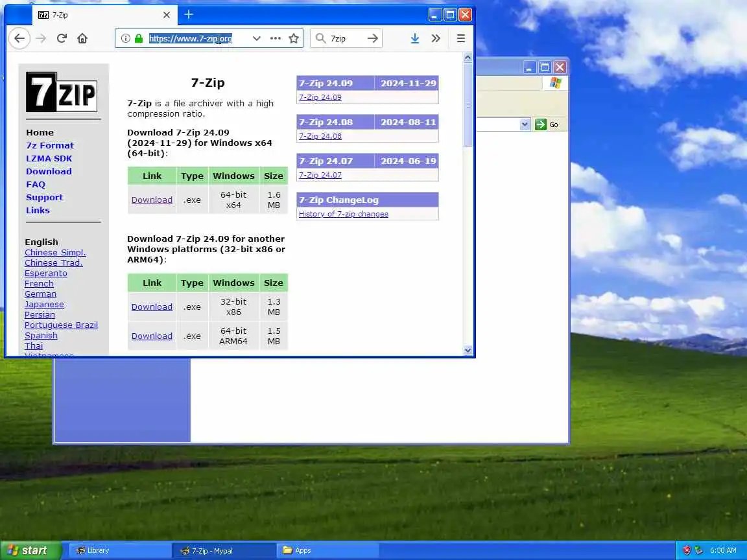Open the Windows Start menu
The height and width of the screenshot is (560, 747).
click(x=31, y=550)
